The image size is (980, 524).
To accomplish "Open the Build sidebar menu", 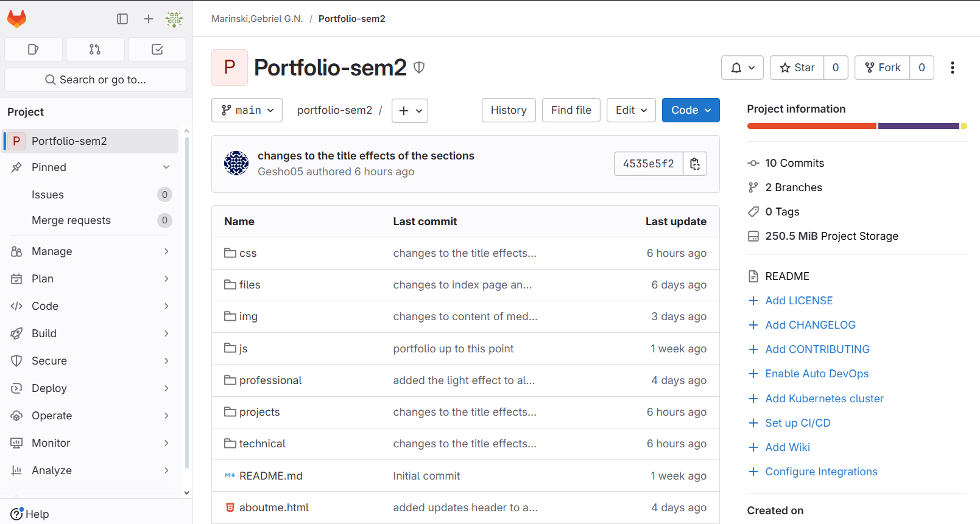I will pos(90,334).
